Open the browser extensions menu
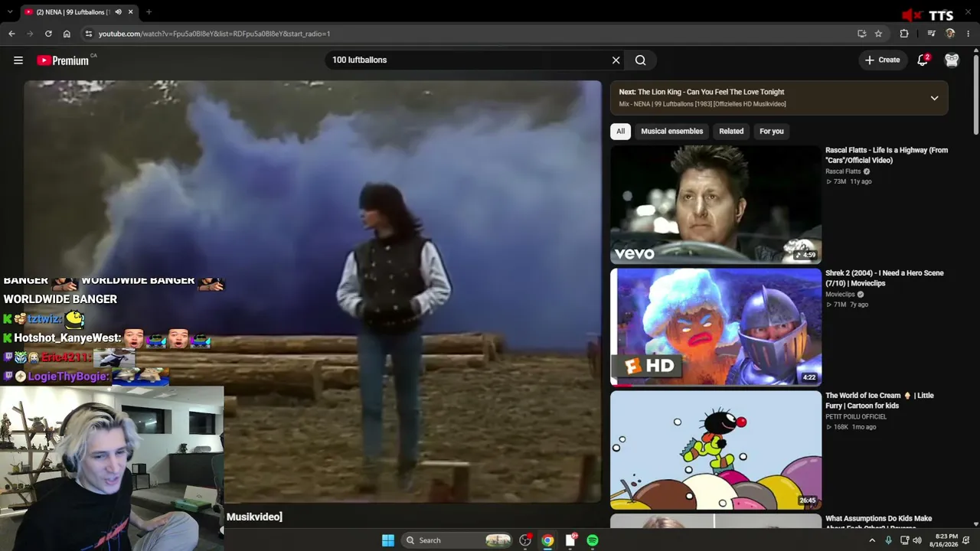This screenshot has width=980, height=551. coord(904,34)
